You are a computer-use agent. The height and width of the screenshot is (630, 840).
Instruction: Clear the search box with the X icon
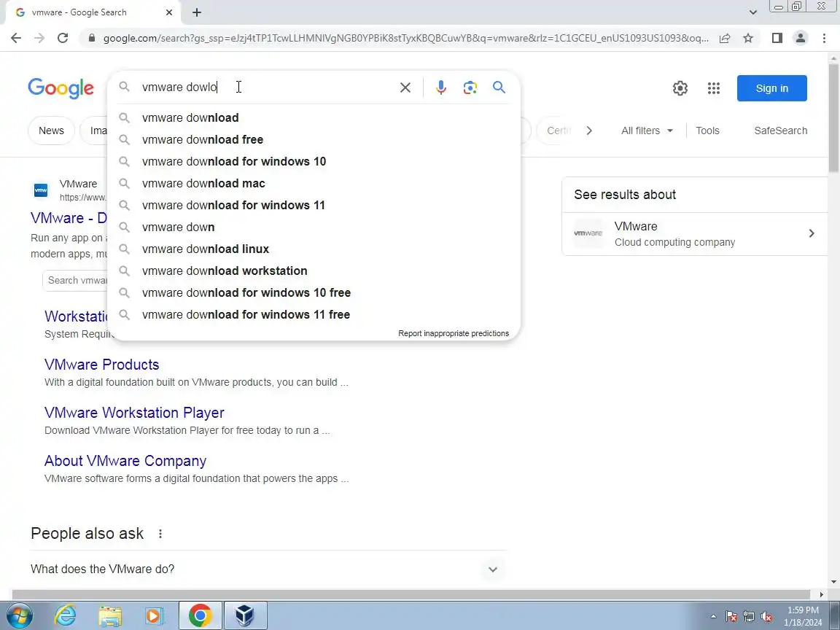point(405,87)
